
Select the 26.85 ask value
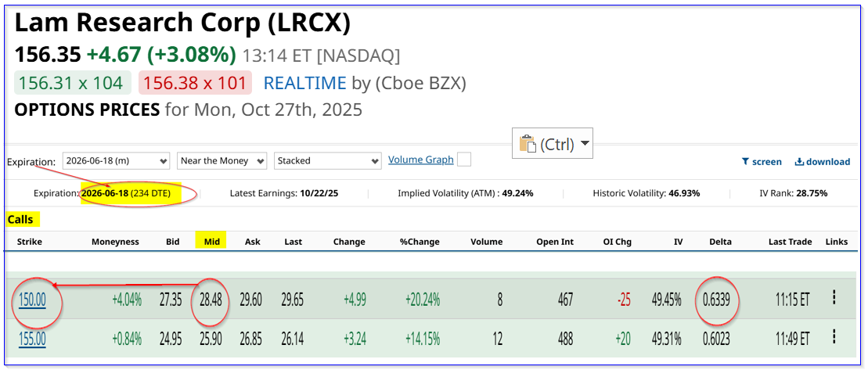249,339
